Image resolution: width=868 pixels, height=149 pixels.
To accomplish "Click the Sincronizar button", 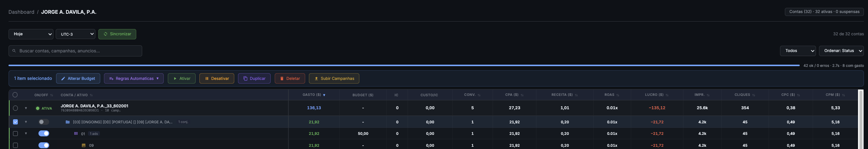I will click(117, 34).
